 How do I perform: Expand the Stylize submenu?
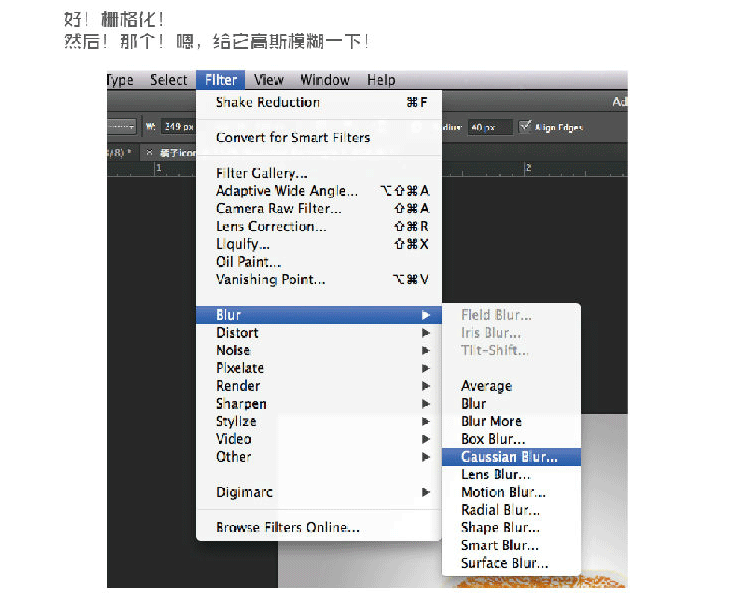pyautogui.click(x=319, y=421)
